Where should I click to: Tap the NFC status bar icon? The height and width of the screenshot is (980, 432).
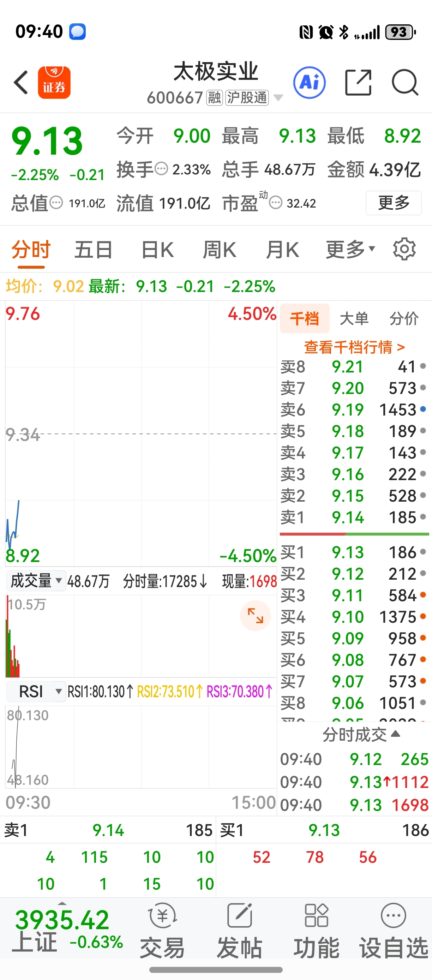pos(306,32)
